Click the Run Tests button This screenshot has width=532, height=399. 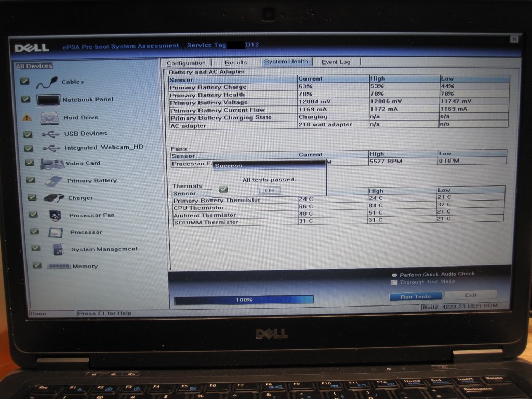point(415,297)
